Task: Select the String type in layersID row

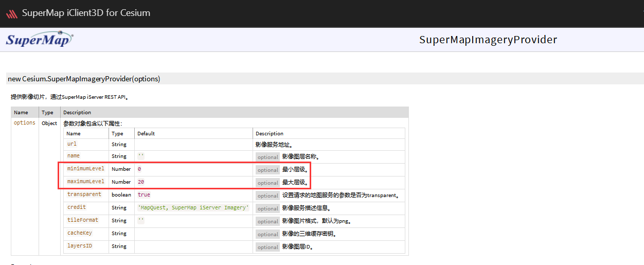Action: [x=119, y=246]
